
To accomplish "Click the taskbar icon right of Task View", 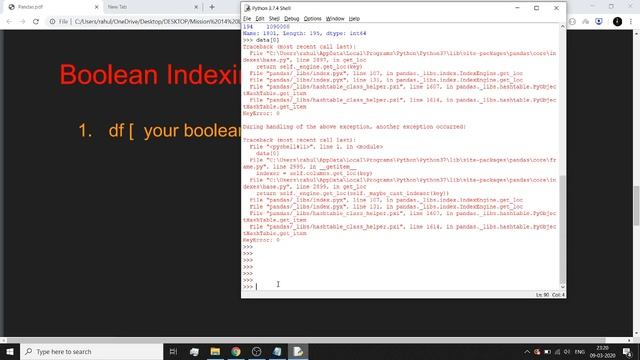I will [x=194, y=351].
